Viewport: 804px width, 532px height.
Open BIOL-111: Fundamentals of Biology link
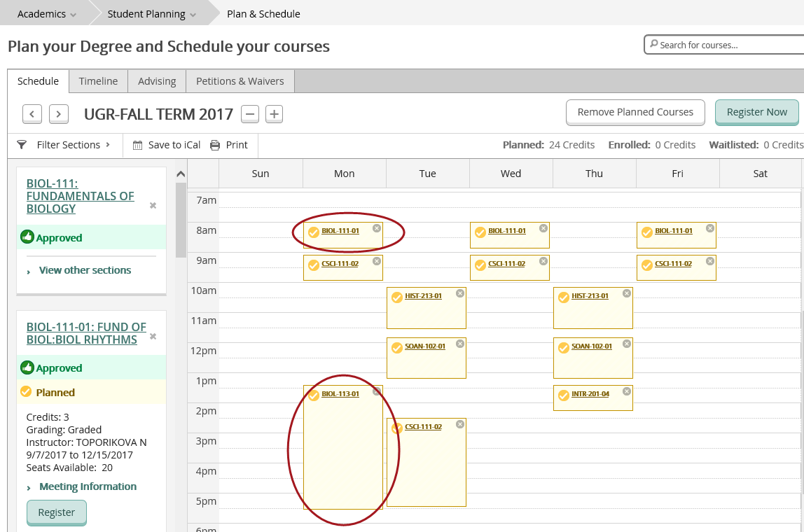80,196
